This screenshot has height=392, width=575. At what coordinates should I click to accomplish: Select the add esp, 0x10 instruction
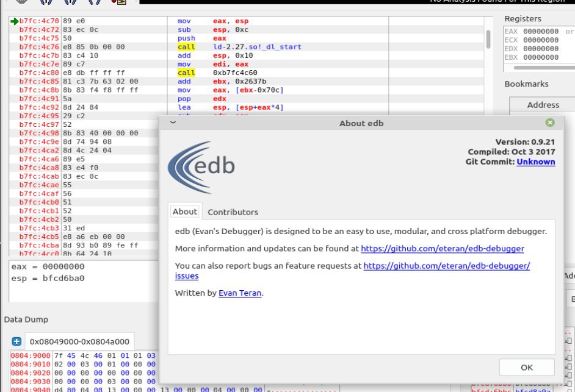(215, 55)
